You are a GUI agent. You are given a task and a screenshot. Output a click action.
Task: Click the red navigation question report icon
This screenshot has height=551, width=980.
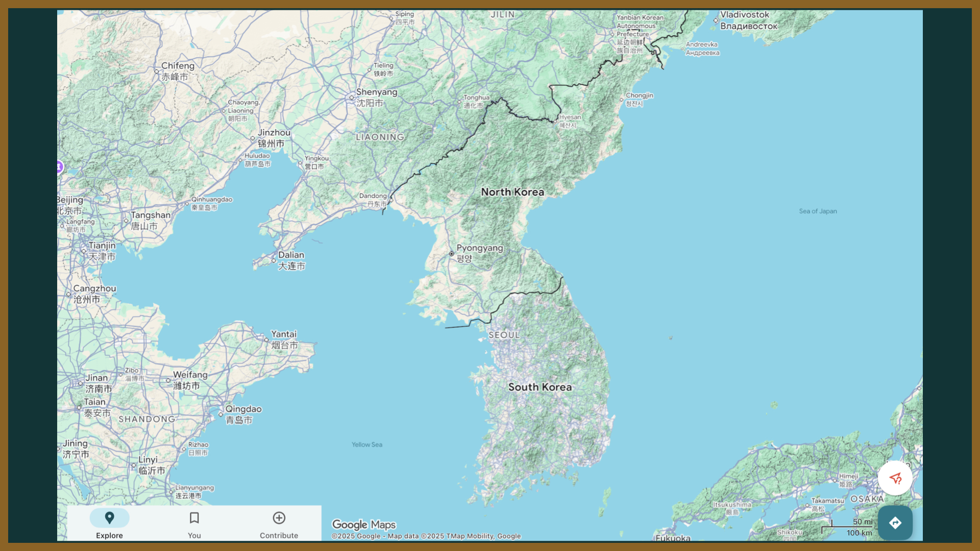pos(895,479)
